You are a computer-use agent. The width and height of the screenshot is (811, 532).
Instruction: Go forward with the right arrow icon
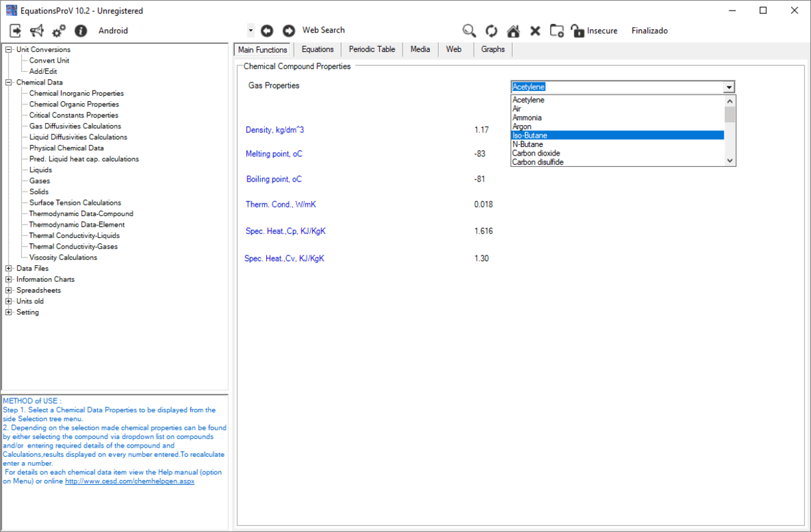pyautogui.click(x=289, y=31)
